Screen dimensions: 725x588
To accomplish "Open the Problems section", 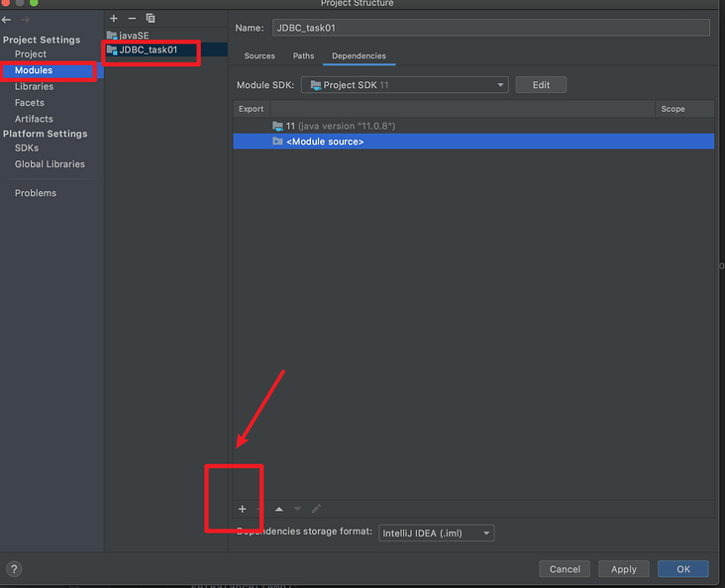I will point(35,193).
